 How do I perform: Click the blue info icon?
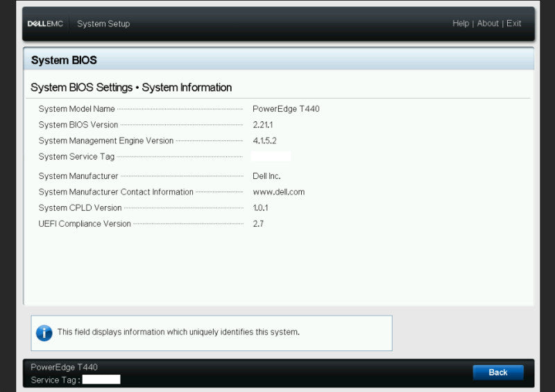[44, 333]
